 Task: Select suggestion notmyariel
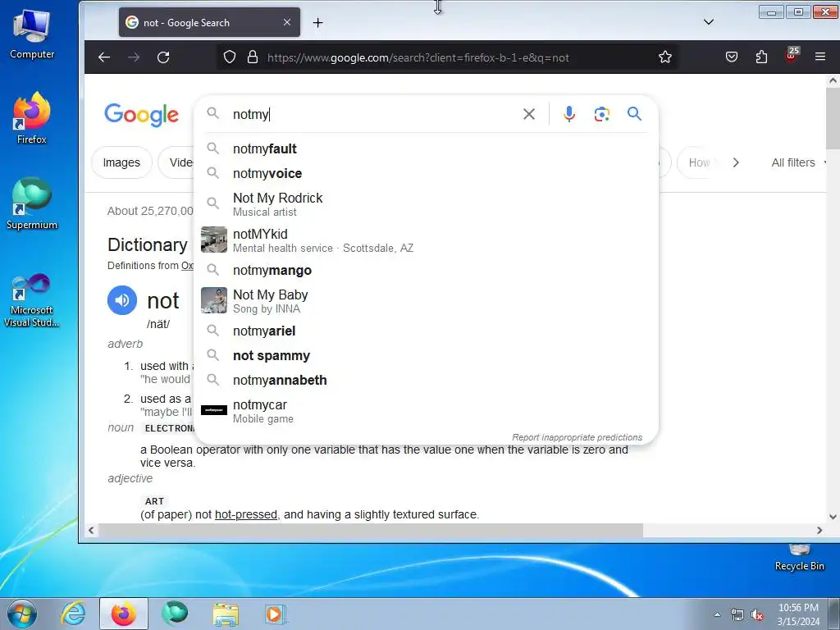pos(426,331)
